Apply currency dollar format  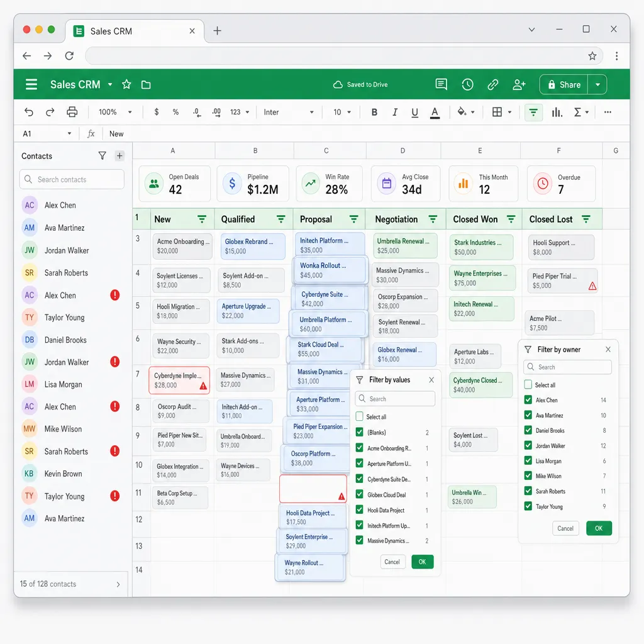pyautogui.click(x=157, y=112)
